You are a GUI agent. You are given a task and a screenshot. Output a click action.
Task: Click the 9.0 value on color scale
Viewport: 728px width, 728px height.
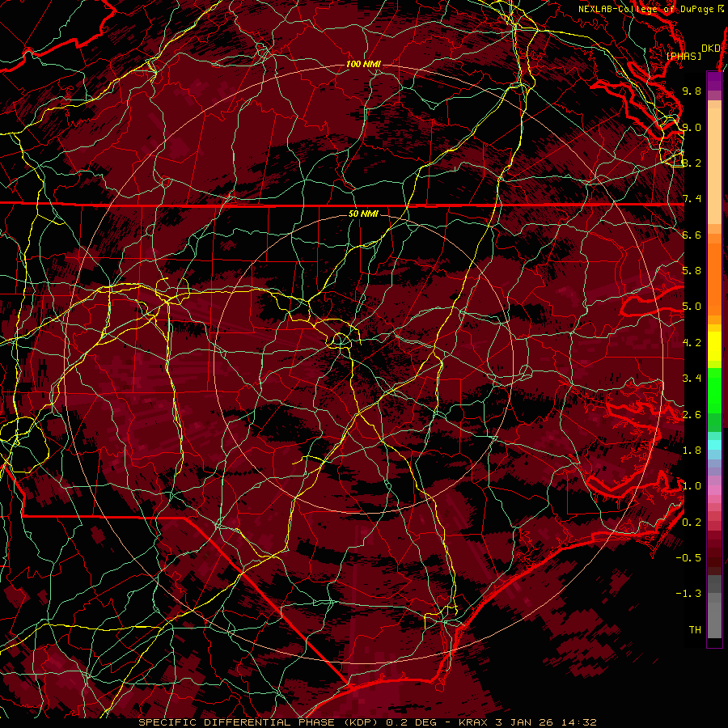tap(692, 127)
